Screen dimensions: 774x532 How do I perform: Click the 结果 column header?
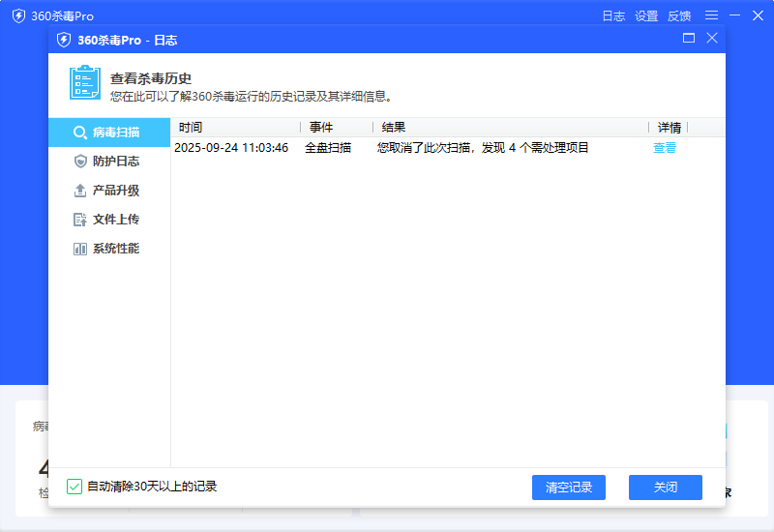(x=394, y=128)
